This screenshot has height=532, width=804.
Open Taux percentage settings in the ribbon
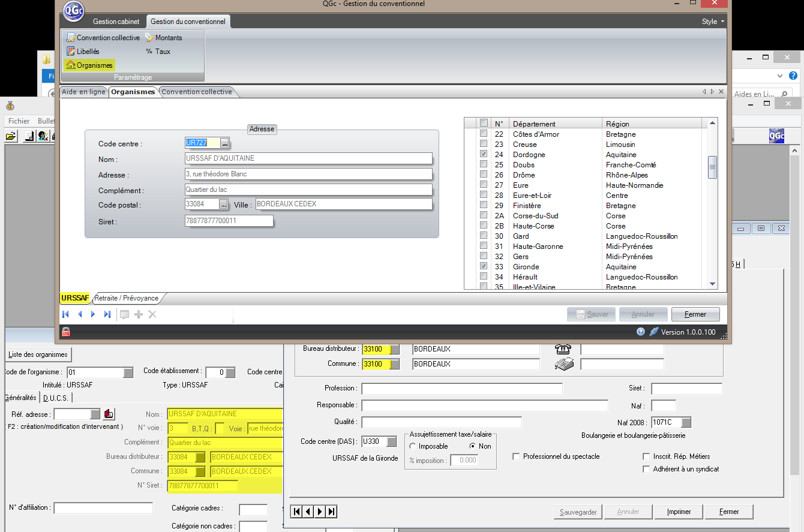coord(158,52)
